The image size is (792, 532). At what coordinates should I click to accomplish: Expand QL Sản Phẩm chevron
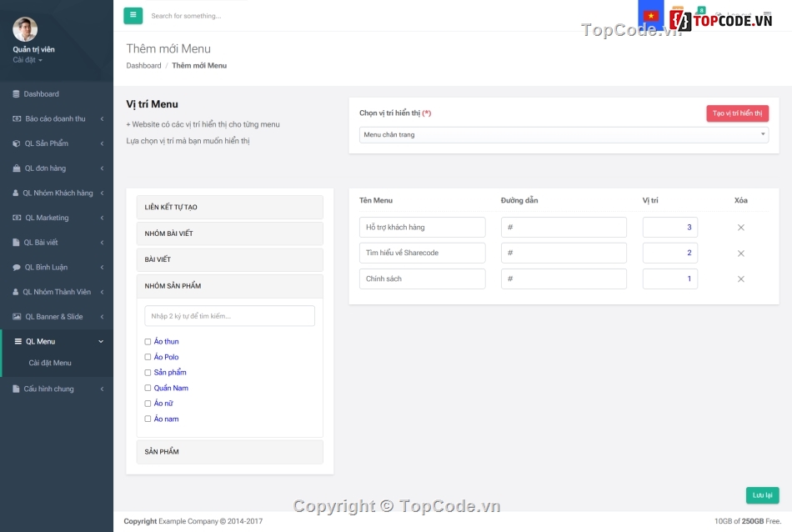pos(102,143)
